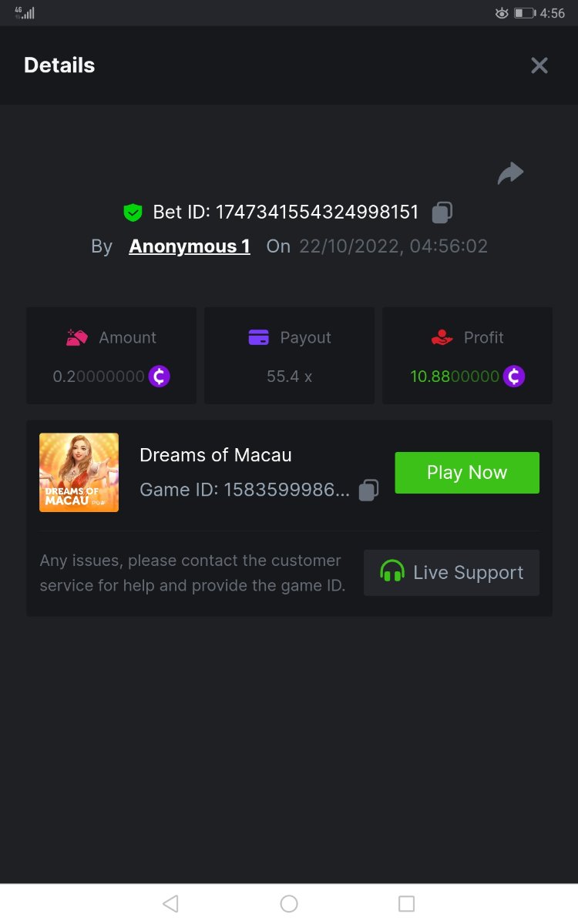Open the Anonymous 1 user profile
Image resolution: width=578 pixels, height=924 pixels.
(190, 246)
